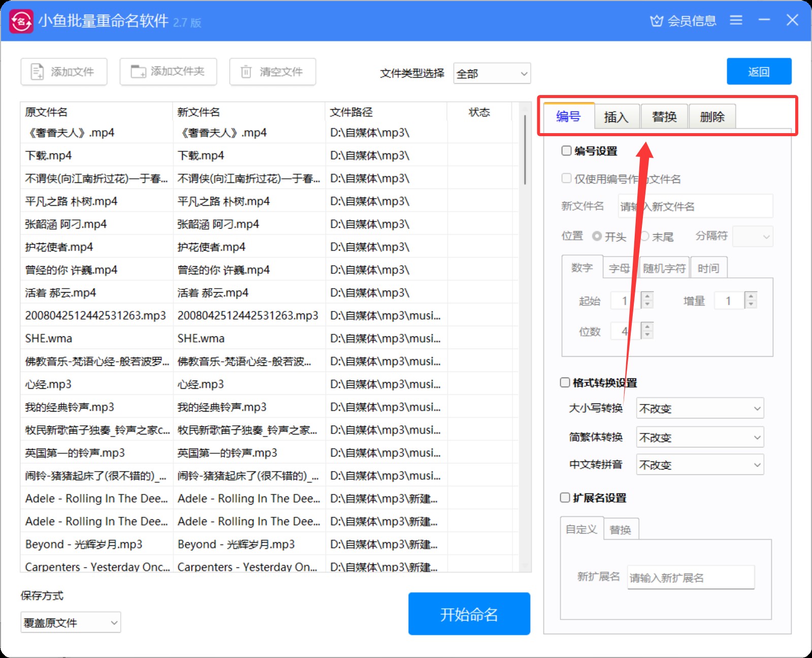The image size is (812, 658).
Task: Close the rename software window
Action: (x=792, y=20)
